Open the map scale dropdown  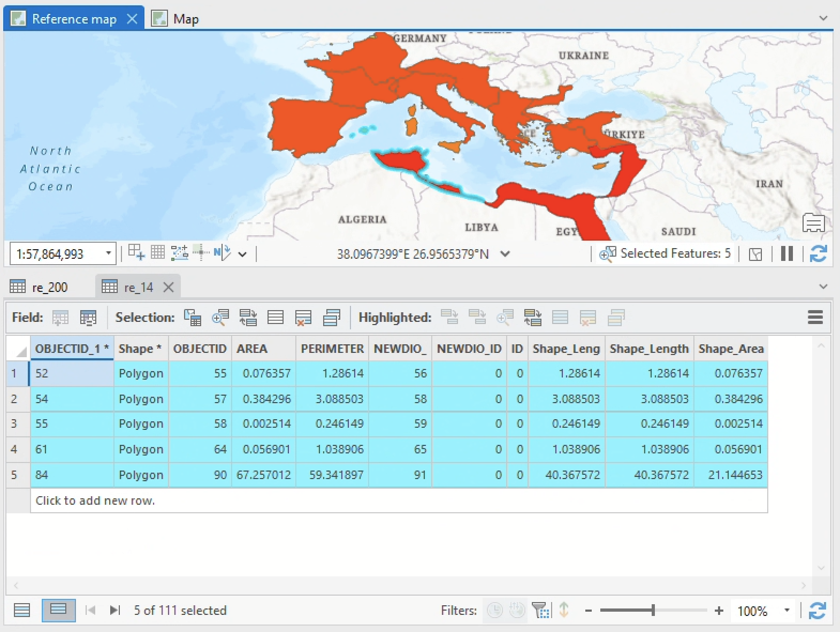pyautogui.click(x=108, y=253)
